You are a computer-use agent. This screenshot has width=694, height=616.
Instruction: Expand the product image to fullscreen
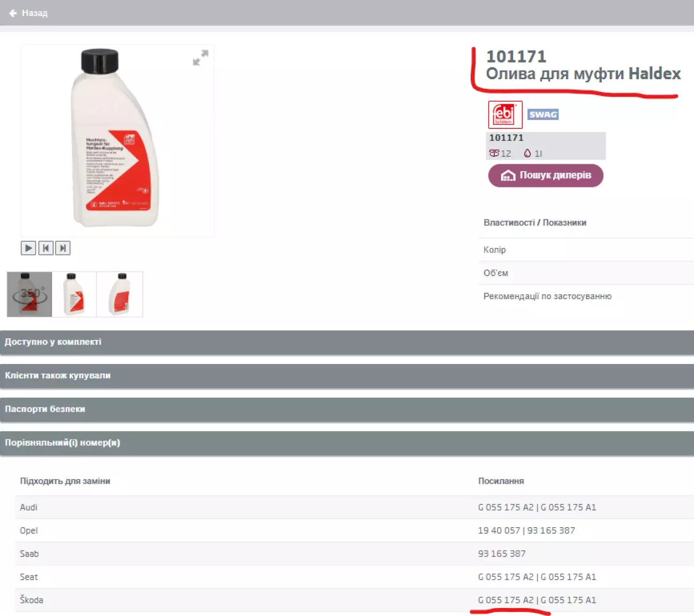[200, 58]
